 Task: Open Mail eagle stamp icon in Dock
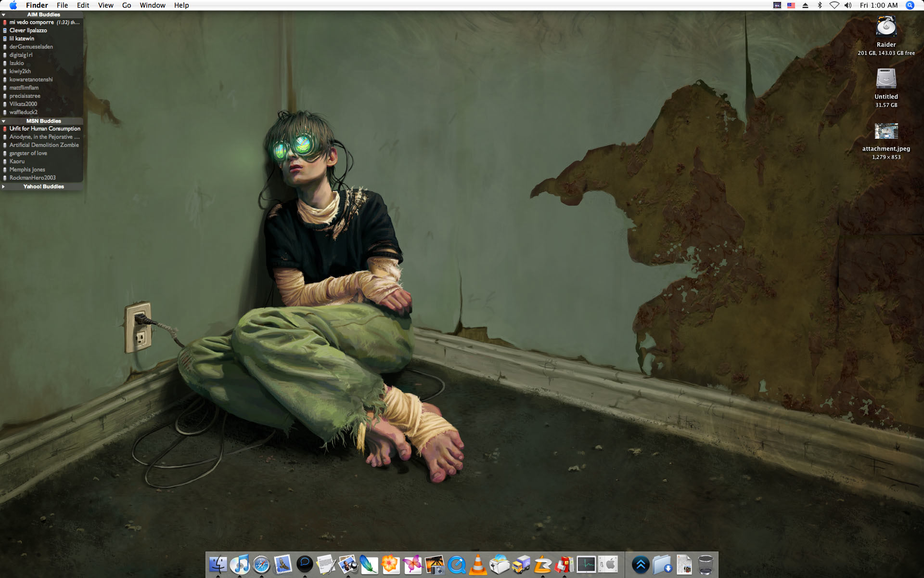pos(283,564)
